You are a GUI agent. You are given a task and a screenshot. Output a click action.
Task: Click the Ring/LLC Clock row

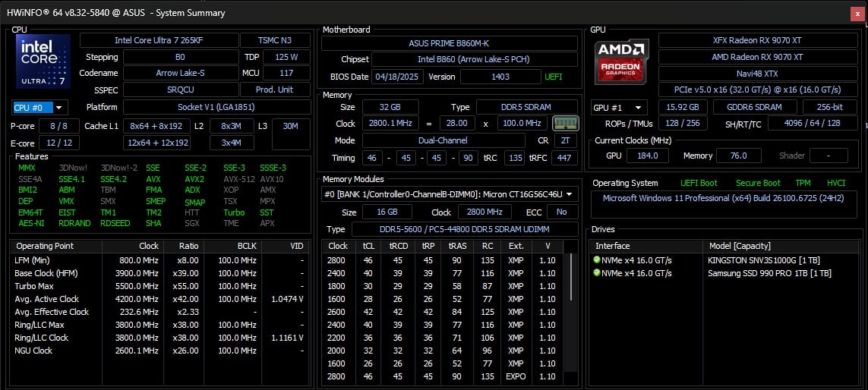(x=159, y=338)
